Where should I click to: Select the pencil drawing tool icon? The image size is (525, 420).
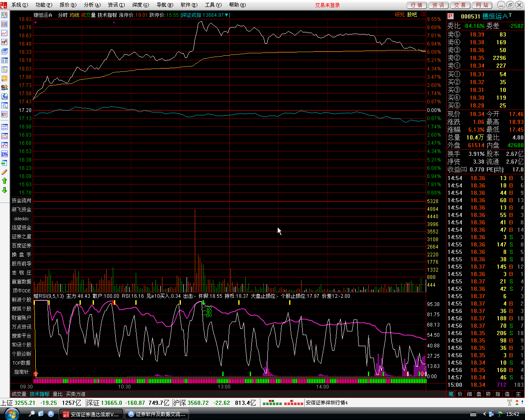(5, 172)
